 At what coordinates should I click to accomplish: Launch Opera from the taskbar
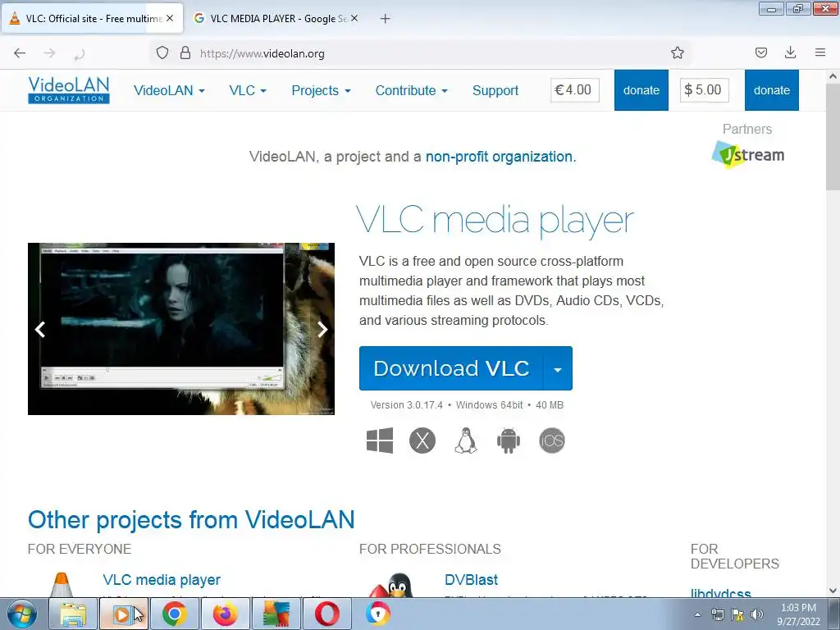[326, 614]
